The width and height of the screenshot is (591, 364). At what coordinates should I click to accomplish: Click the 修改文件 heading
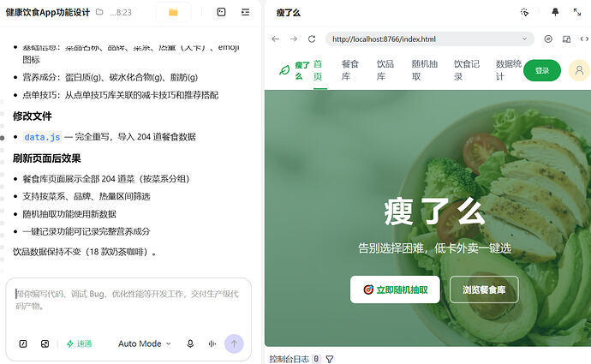(x=32, y=116)
